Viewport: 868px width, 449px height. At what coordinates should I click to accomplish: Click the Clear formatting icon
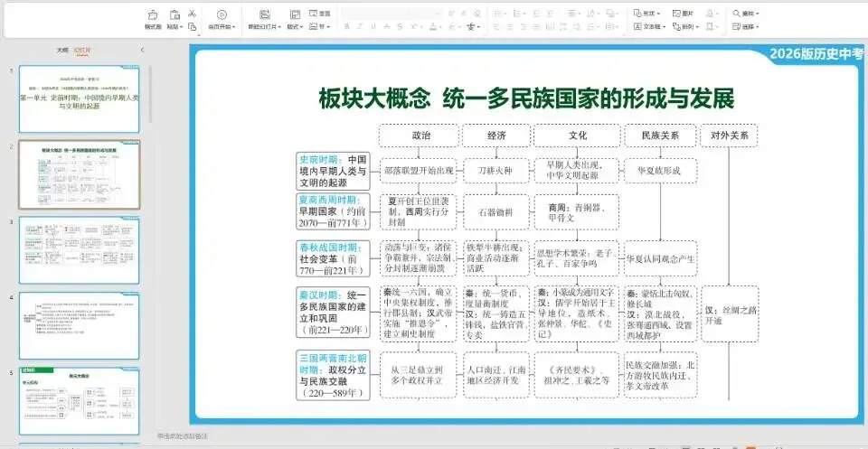[477, 14]
